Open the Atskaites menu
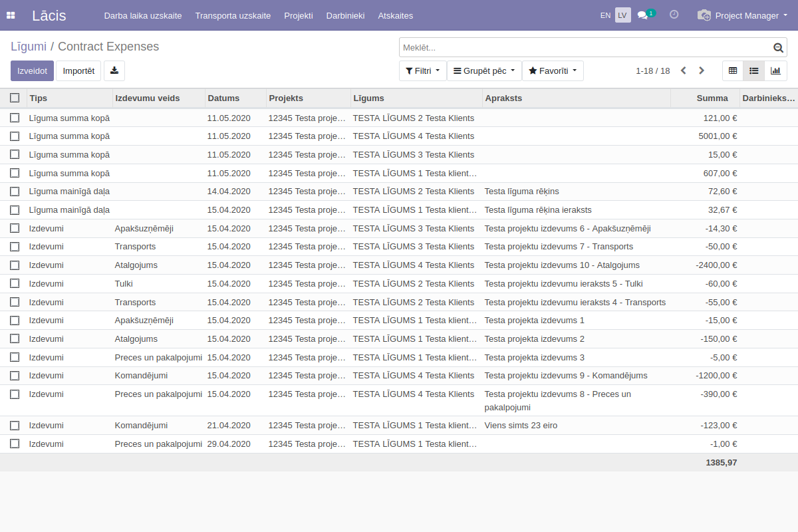 point(395,15)
